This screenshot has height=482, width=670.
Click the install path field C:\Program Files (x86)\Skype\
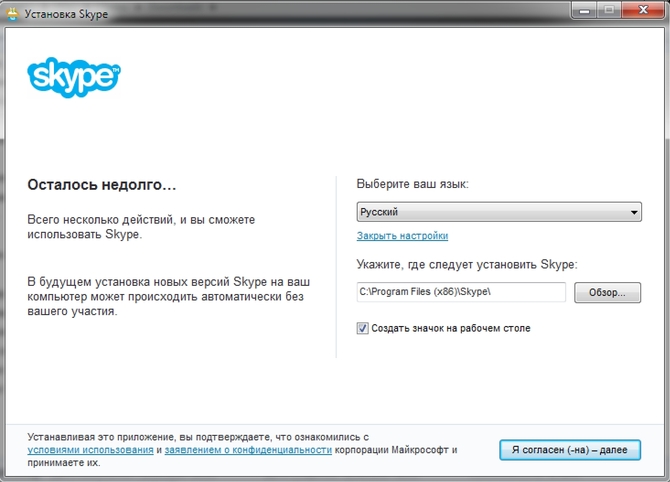[x=461, y=292]
